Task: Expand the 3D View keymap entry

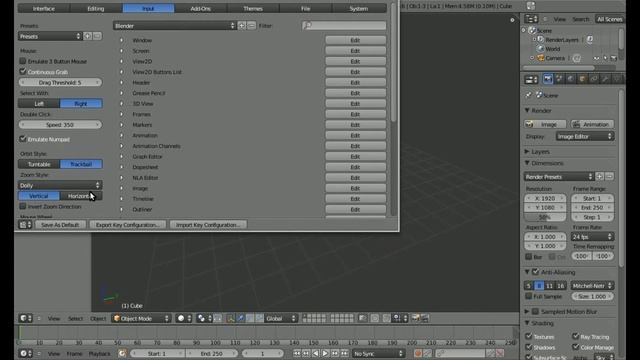Action: pyautogui.click(x=121, y=104)
